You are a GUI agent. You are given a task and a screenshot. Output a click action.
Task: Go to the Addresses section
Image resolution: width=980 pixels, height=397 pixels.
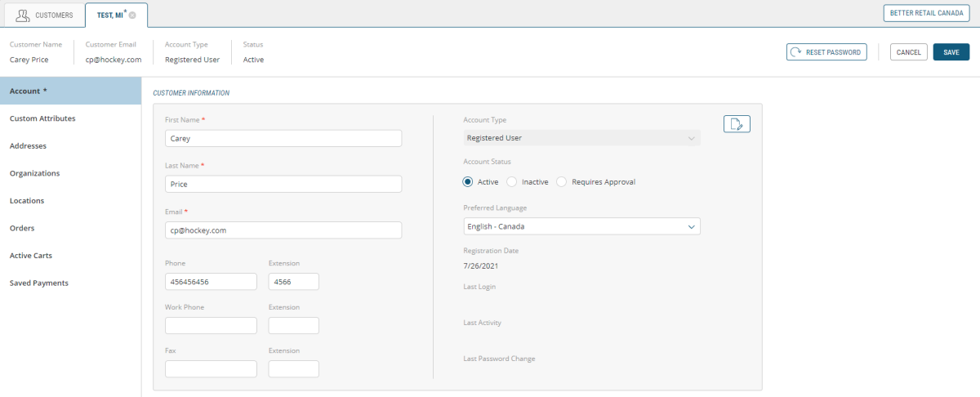click(x=28, y=146)
